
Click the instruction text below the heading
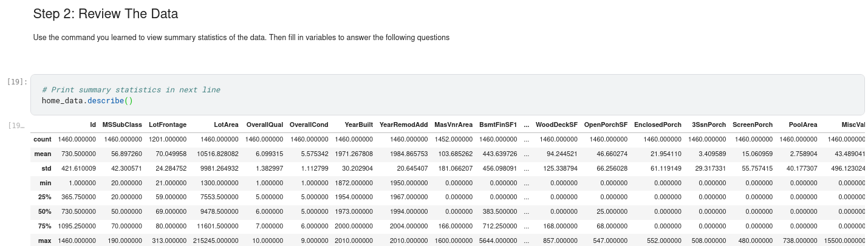[x=241, y=38]
